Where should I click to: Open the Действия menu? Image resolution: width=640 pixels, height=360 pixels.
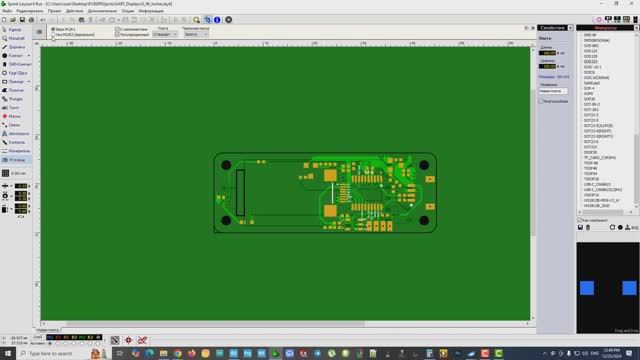point(74,11)
